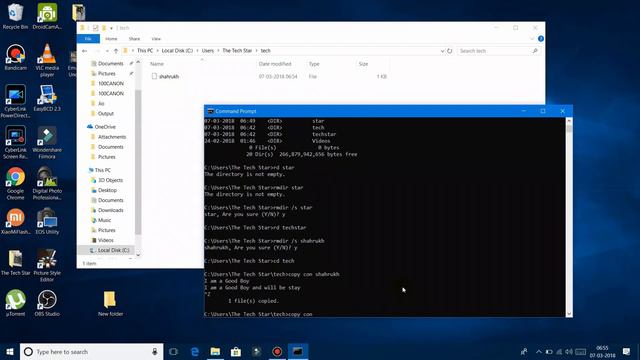Open the DroidCamApp desktop icon
This screenshot has width=640, height=360.
coord(47,16)
